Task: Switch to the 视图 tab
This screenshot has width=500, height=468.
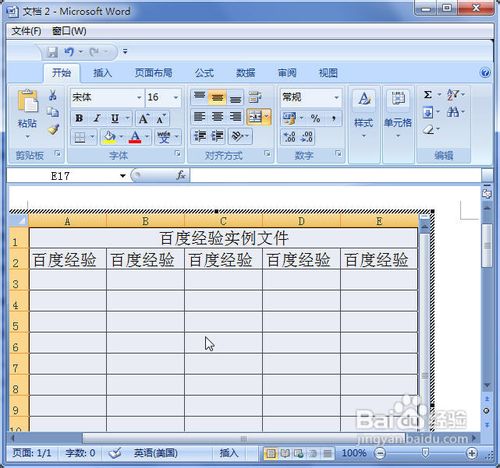Action: 328,73
